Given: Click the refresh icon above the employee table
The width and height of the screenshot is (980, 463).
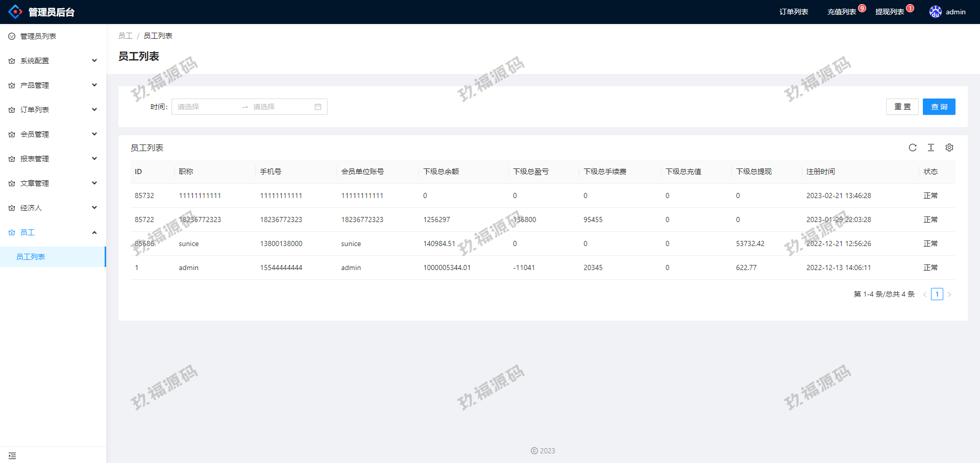Looking at the screenshot, I should coord(913,148).
